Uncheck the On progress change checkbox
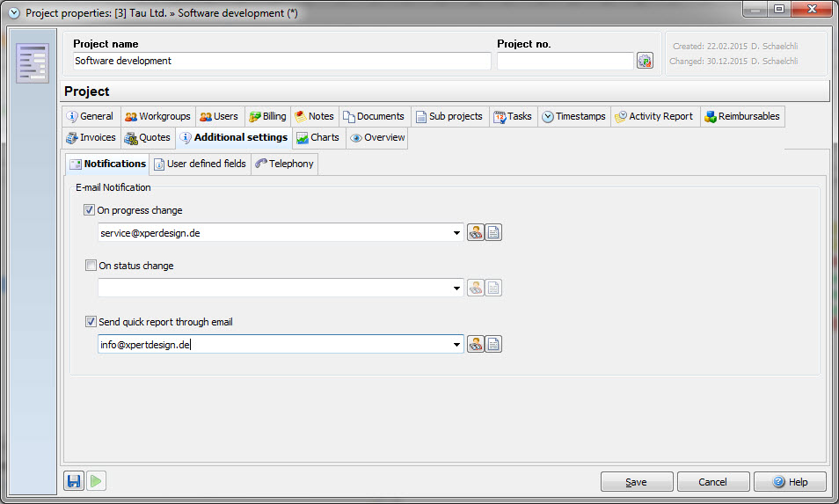This screenshot has width=839, height=504. [x=90, y=210]
